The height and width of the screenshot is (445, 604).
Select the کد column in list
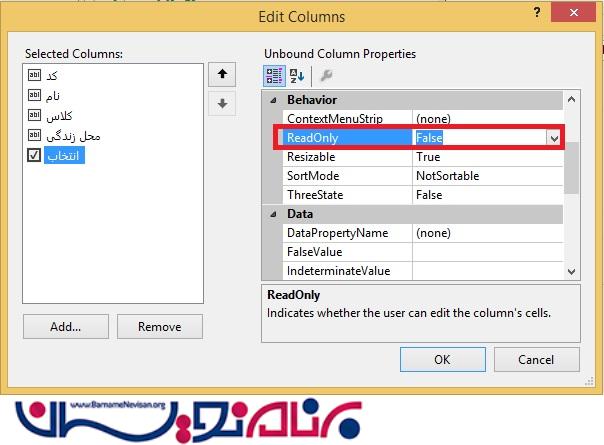coord(52,76)
